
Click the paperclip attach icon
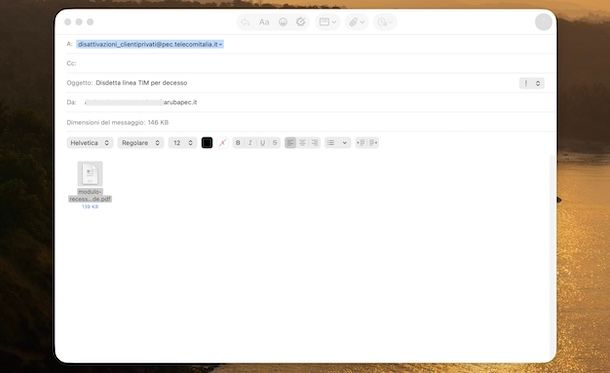click(x=353, y=22)
